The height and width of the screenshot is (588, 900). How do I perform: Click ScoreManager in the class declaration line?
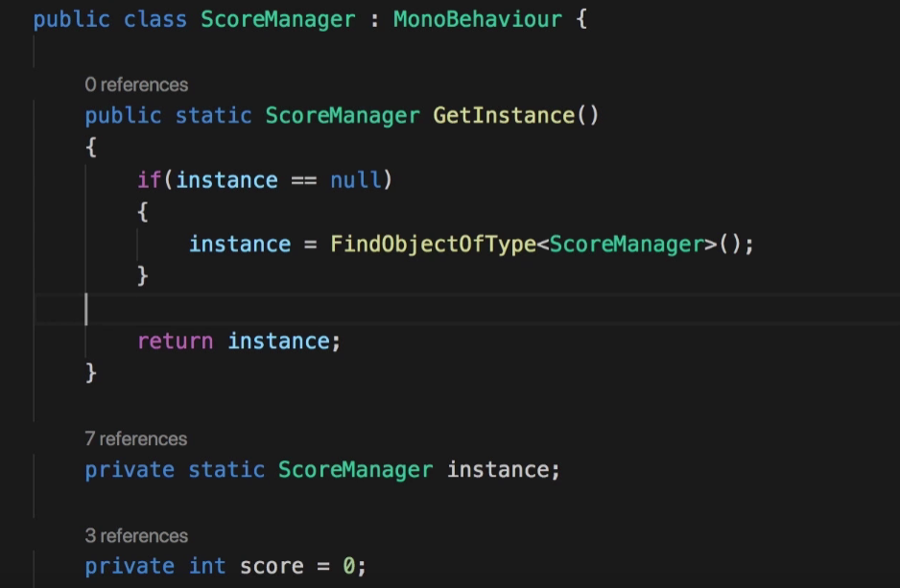coord(278,19)
